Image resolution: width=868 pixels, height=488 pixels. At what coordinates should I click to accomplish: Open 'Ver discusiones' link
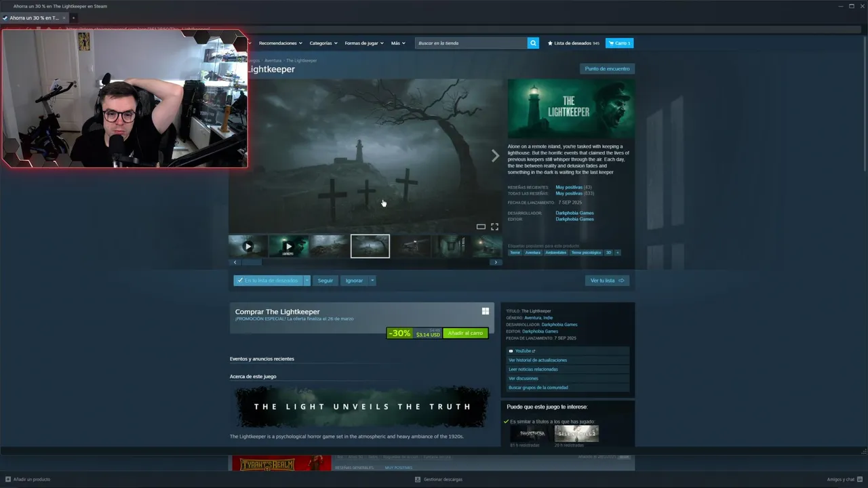coord(568,378)
